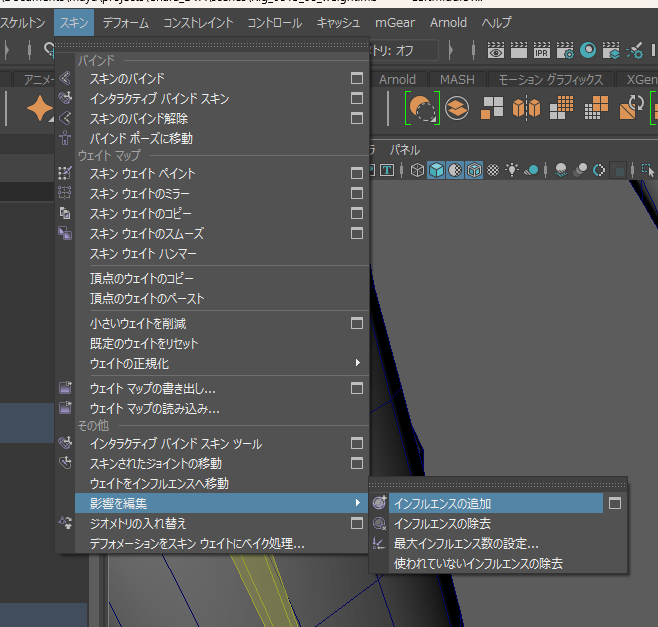This screenshot has width=658, height=627.
Task: Click the light bulb lighting icon in the viewport bar
Action: 511,171
